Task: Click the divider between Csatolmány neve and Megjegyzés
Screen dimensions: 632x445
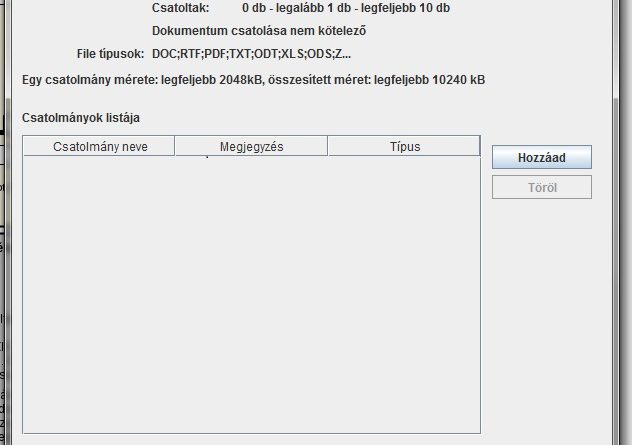Action: coord(175,147)
